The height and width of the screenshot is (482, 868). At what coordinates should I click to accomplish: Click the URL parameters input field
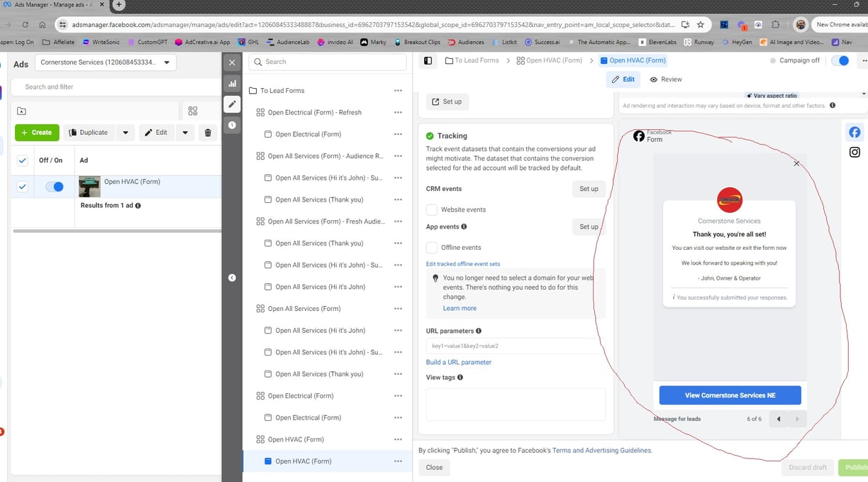516,346
